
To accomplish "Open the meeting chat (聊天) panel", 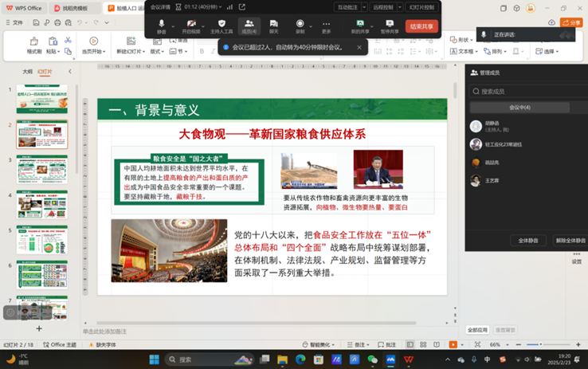I will (274, 26).
